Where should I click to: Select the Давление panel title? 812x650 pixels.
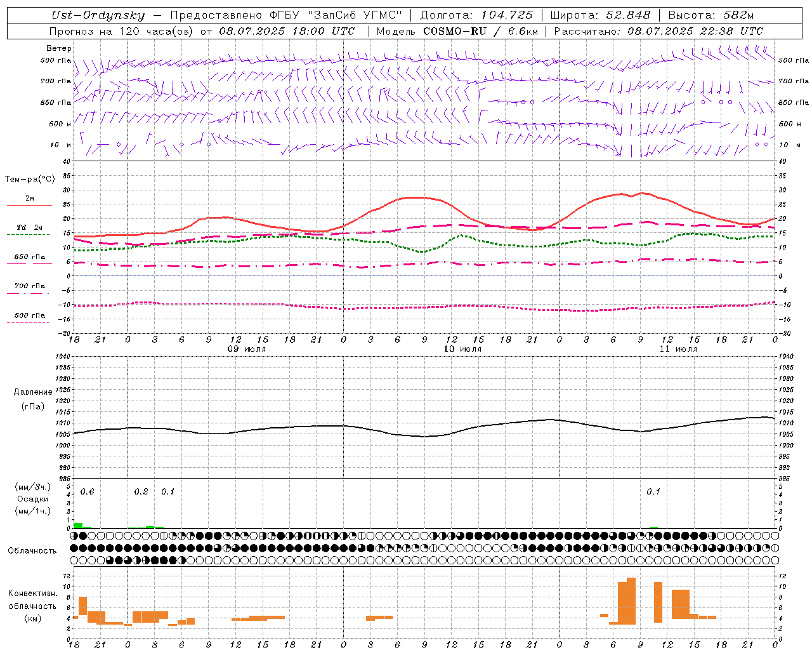tap(33, 392)
